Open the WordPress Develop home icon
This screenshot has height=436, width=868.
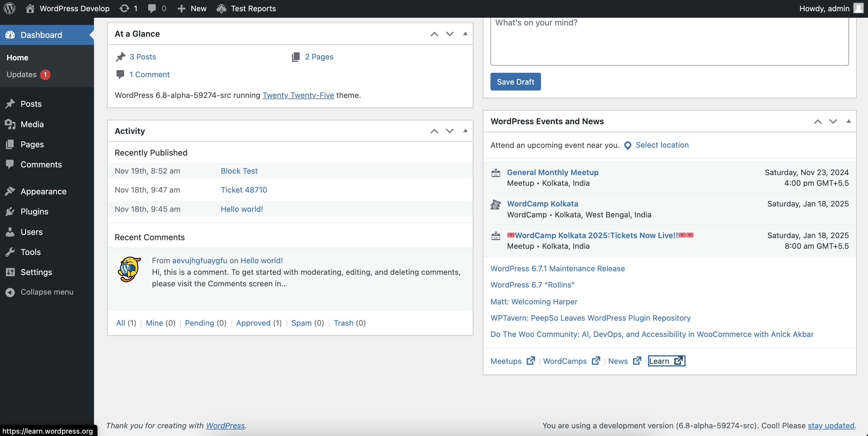point(30,8)
